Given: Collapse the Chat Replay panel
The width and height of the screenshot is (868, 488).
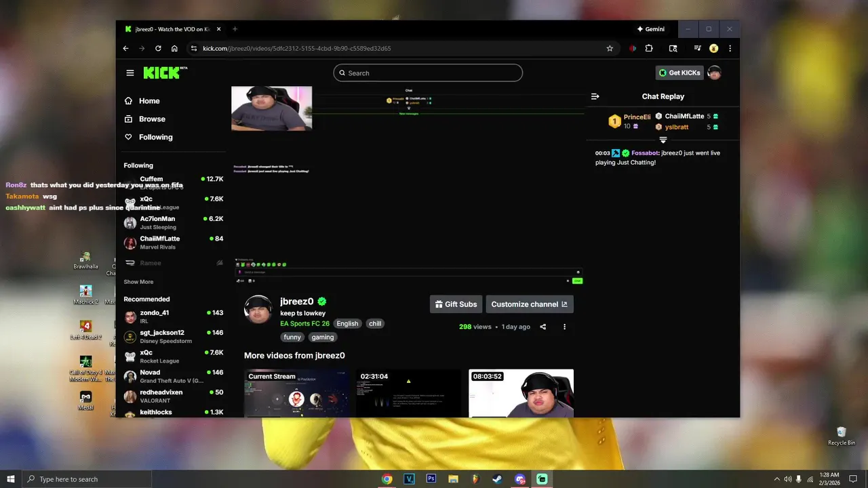Looking at the screenshot, I should click(595, 96).
